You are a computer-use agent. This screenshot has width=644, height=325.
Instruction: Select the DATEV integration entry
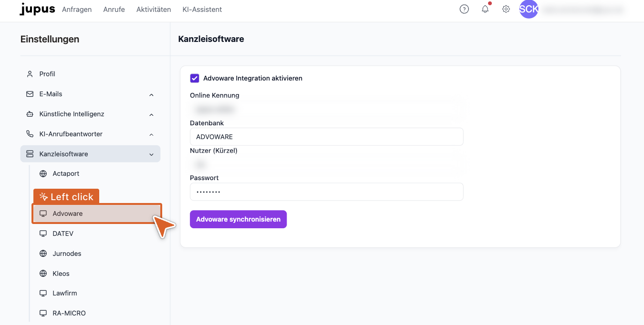tap(97, 234)
